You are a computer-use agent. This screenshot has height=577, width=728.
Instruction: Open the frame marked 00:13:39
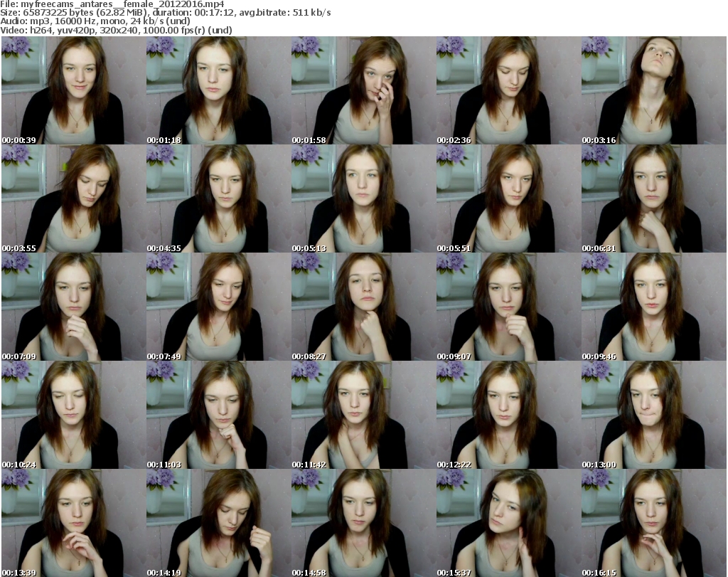point(73,523)
